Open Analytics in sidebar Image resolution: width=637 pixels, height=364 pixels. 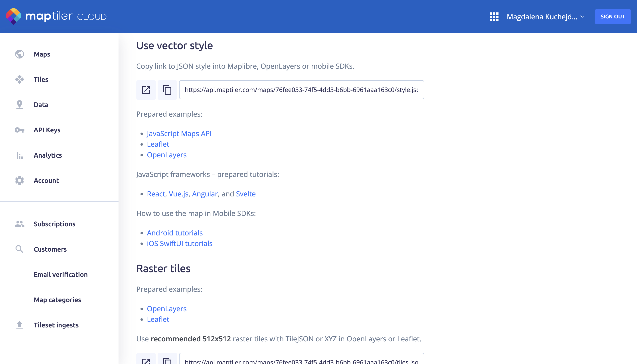(48, 155)
